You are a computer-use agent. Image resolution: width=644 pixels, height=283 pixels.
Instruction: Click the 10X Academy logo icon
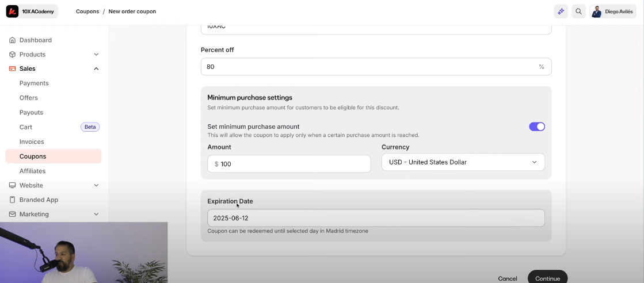tap(12, 11)
